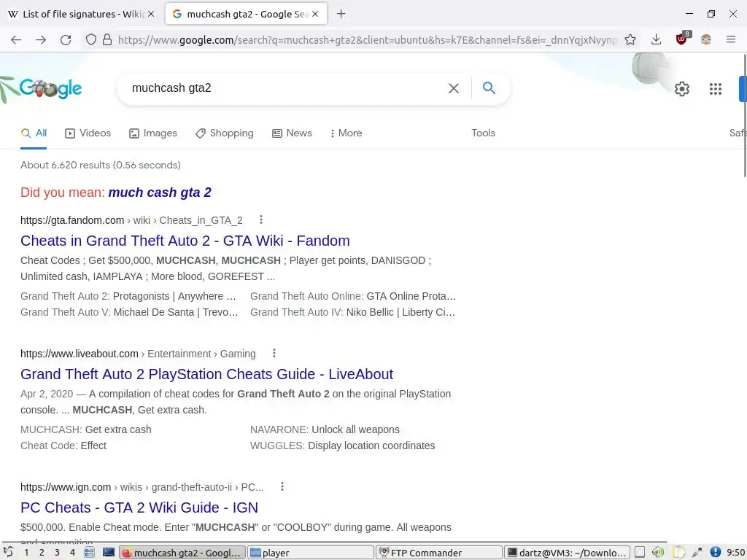Close the List of file signatures tab
Screen dimensions: 747x560
(x=151, y=15)
